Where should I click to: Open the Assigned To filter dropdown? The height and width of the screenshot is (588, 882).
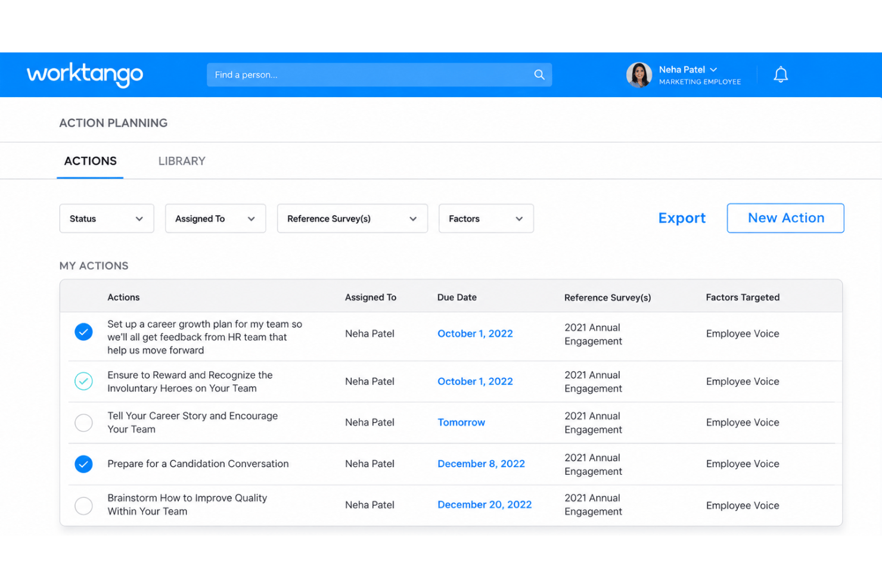point(215,219)
